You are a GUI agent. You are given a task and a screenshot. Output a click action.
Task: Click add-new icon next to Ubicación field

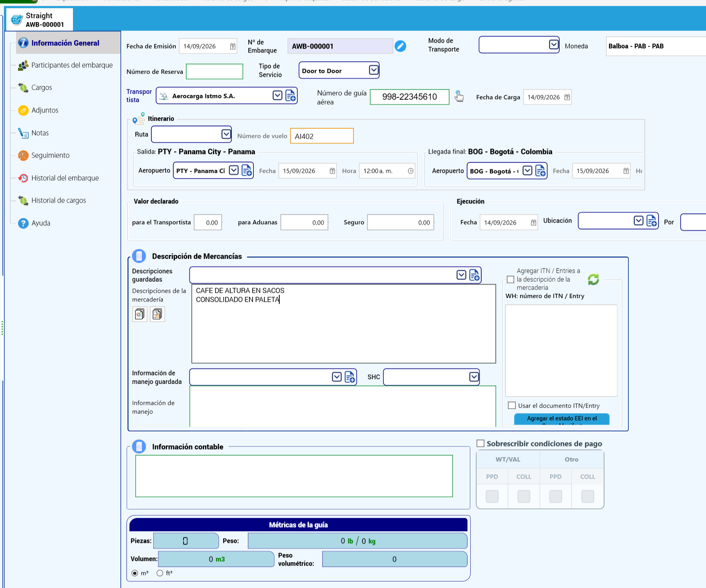(651, 221)
